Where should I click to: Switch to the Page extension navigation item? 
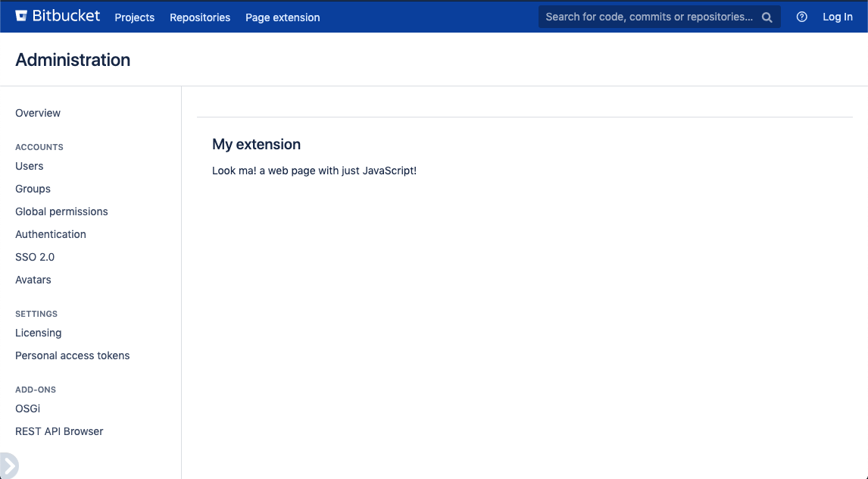[282, 17]
